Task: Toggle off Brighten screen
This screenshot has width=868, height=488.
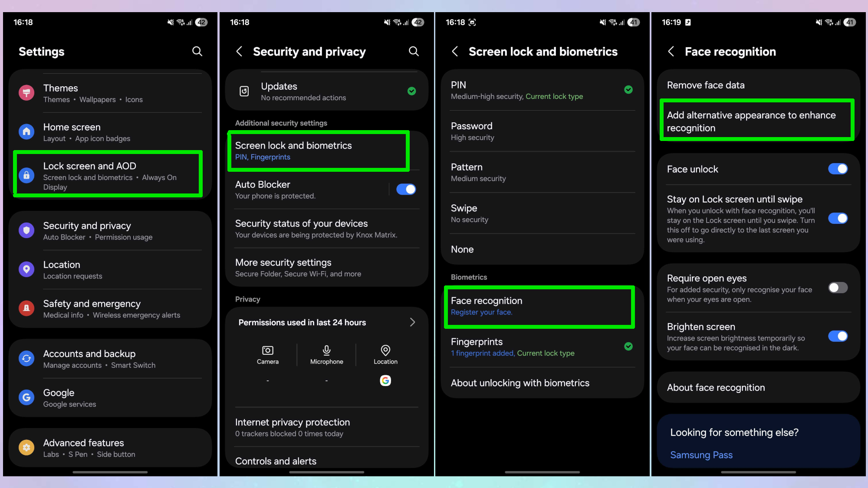Action: pyautogui.click(x=838, y=336)
